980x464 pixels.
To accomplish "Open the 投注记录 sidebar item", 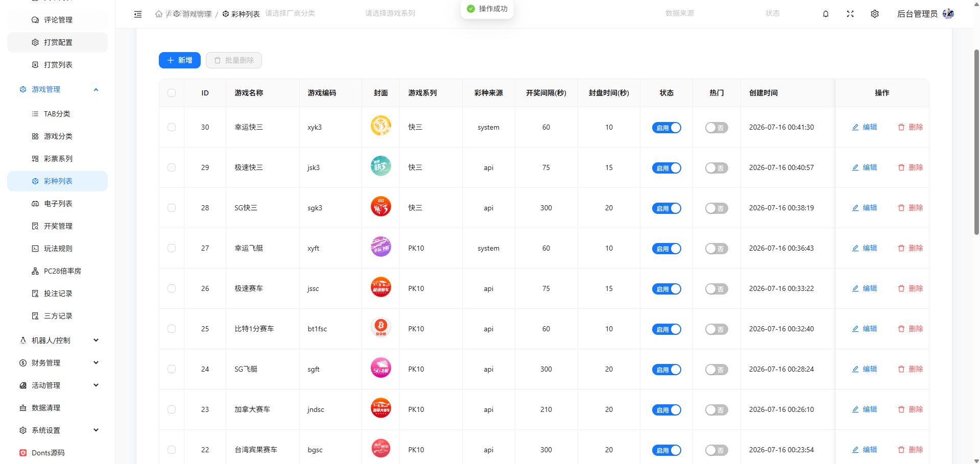I will tap(57, 294).
